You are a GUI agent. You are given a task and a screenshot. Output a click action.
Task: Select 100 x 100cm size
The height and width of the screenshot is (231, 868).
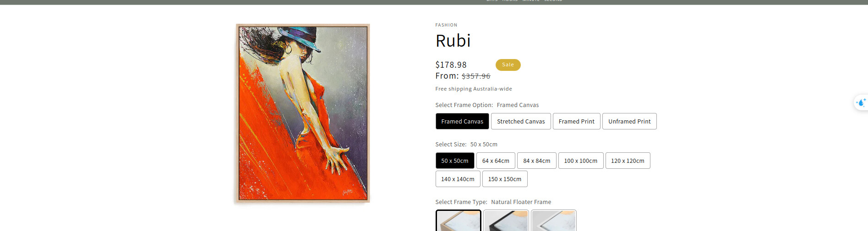coord(581,161)
